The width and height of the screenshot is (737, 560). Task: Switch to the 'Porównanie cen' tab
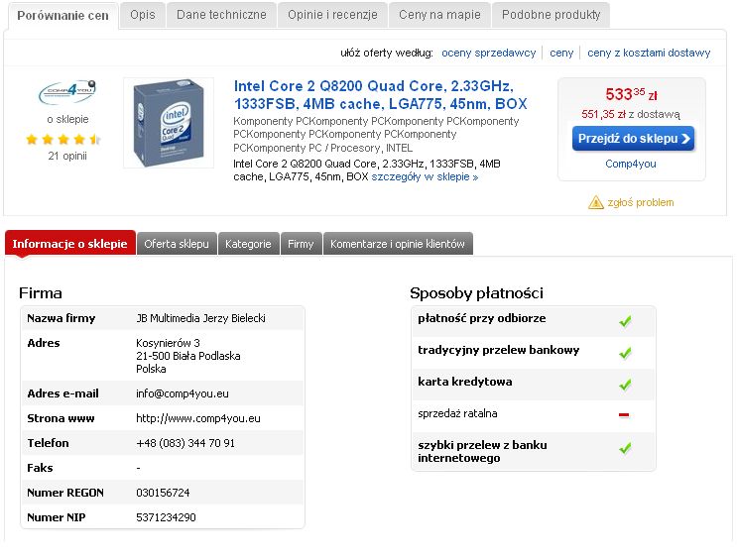(x=62, y=16)
